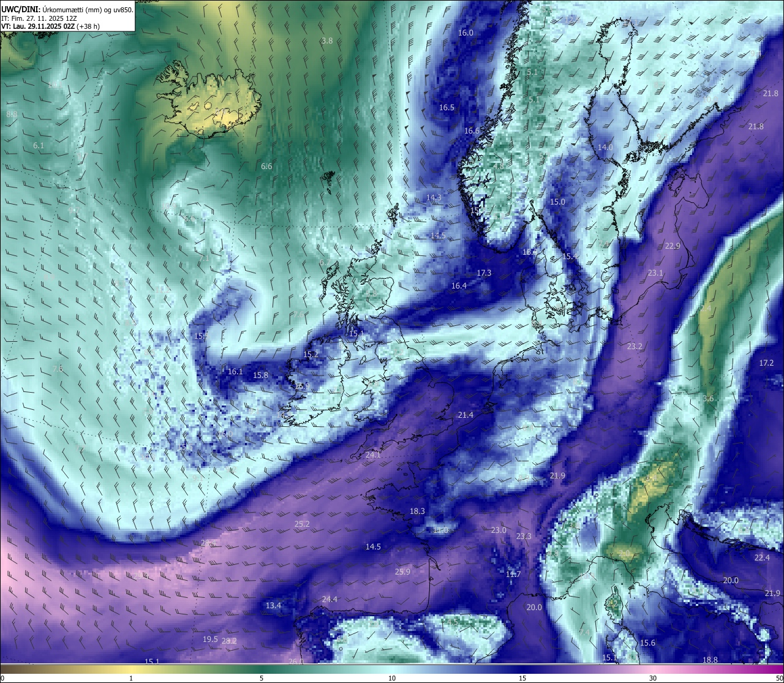Click the 11.7 map value

pyautogui.click(x=513, y=574)
